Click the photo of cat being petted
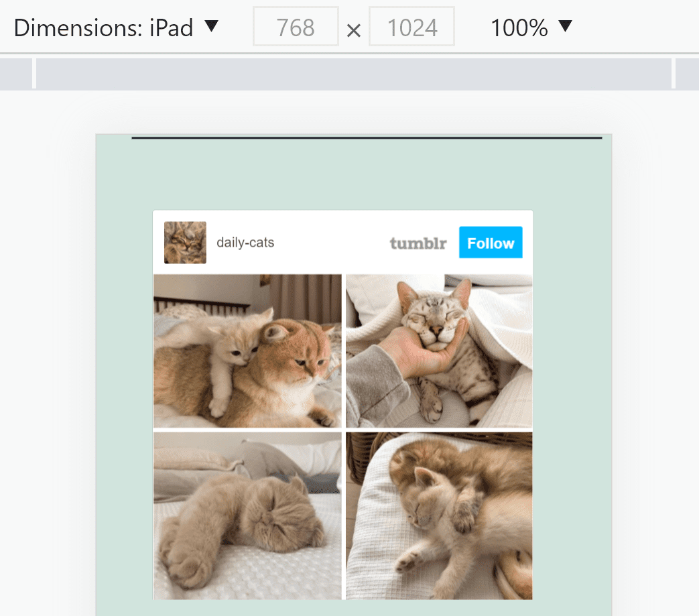Screen dimensions: 699x616 pos(438,349)
